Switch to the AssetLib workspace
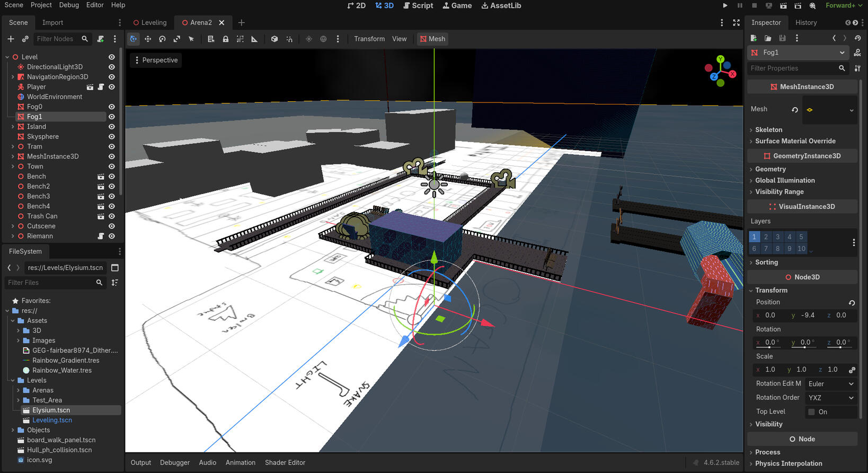The height and width of the screenshot is (473, 868). coord(501,5)
